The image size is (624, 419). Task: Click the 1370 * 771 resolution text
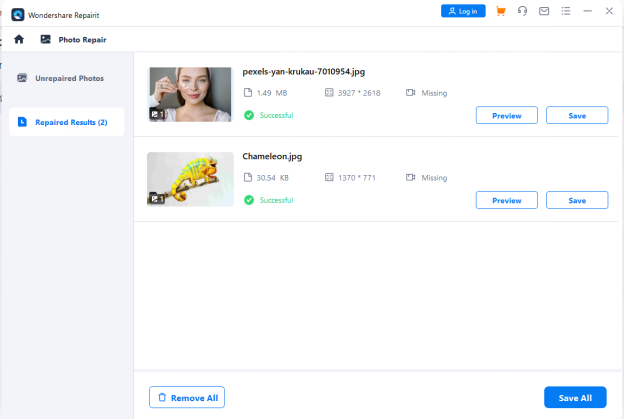point(357,178)
